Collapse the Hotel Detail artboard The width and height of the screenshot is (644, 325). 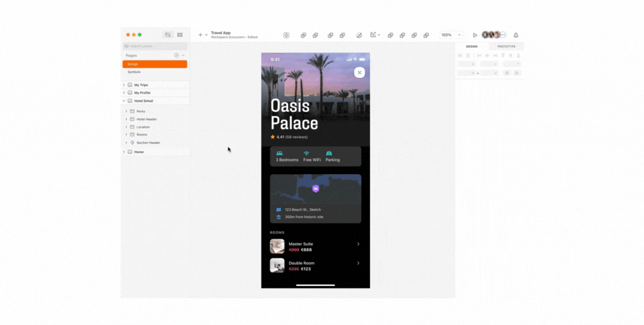pyautogui.click(x=124, y=101)
